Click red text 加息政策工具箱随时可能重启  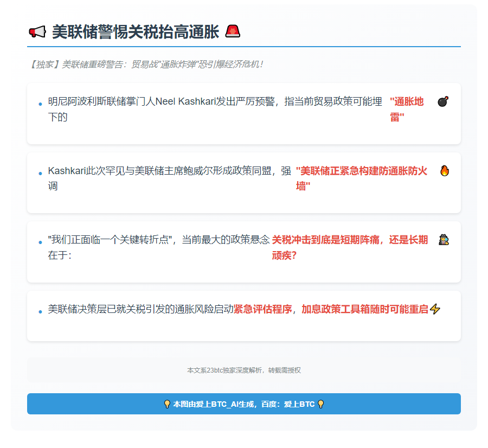[365, 309]
